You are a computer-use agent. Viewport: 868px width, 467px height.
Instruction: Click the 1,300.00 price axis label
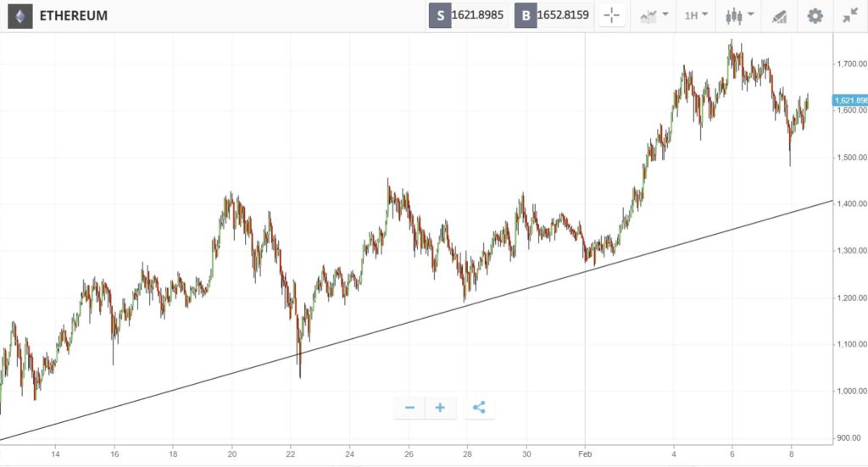click(x=851, y=251)
